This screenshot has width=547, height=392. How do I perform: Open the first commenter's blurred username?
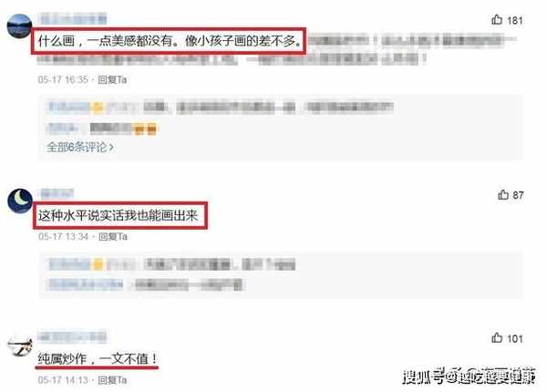coord(72,18)
